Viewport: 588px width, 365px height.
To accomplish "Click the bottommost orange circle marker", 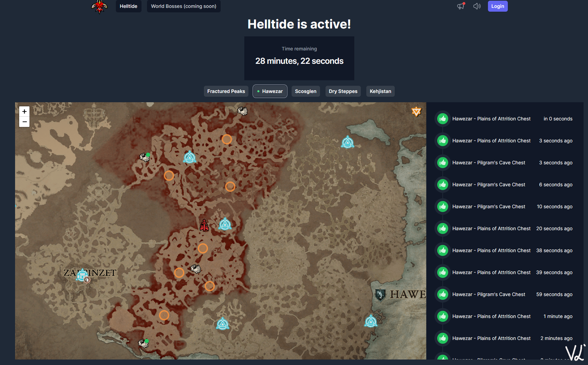I will click(164, 315).
